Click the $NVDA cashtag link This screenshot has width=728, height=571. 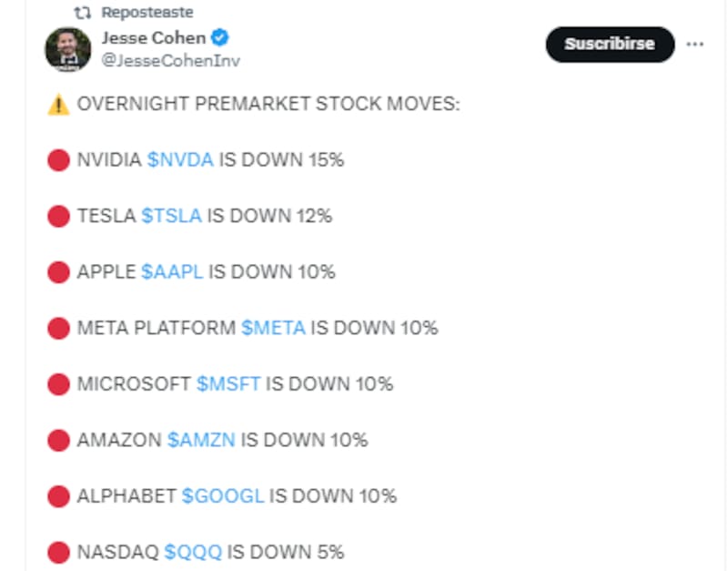point(180,160)
